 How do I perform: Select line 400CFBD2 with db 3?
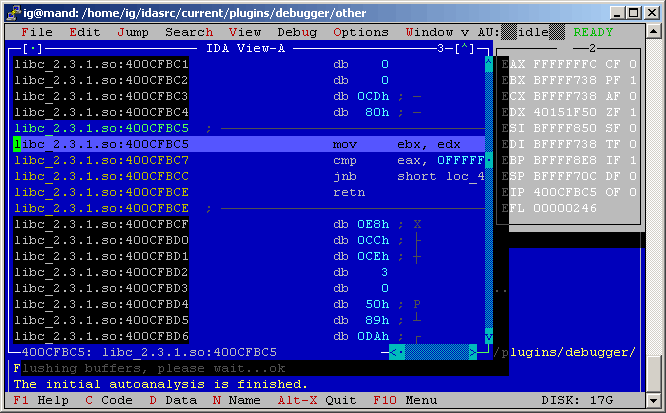point(249,272)
